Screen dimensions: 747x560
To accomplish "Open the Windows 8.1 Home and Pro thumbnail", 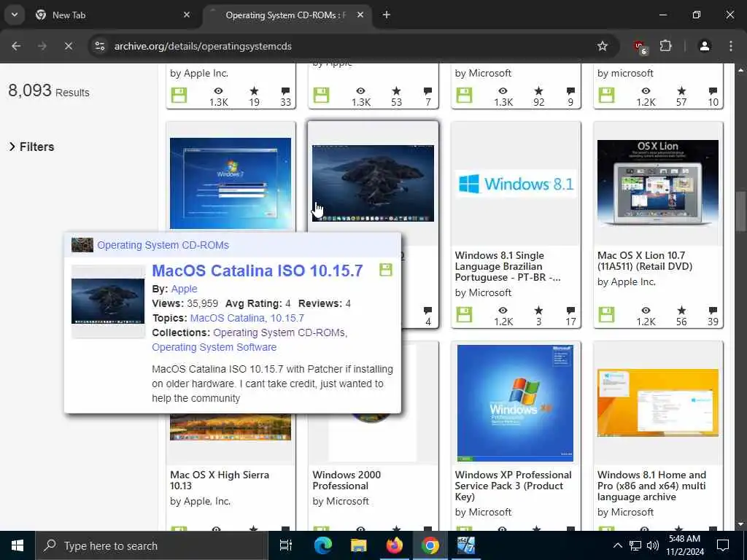I will pos(658,402).
